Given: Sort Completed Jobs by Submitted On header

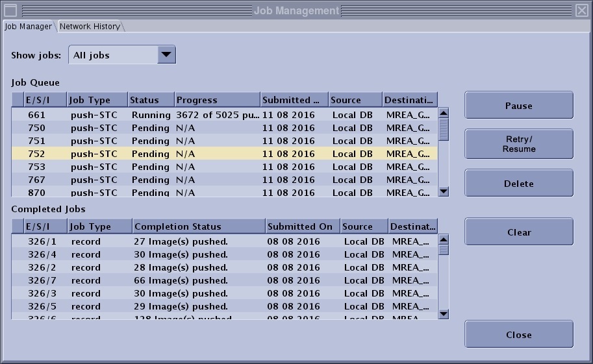Looking at the screenshot, I should 302,226.
